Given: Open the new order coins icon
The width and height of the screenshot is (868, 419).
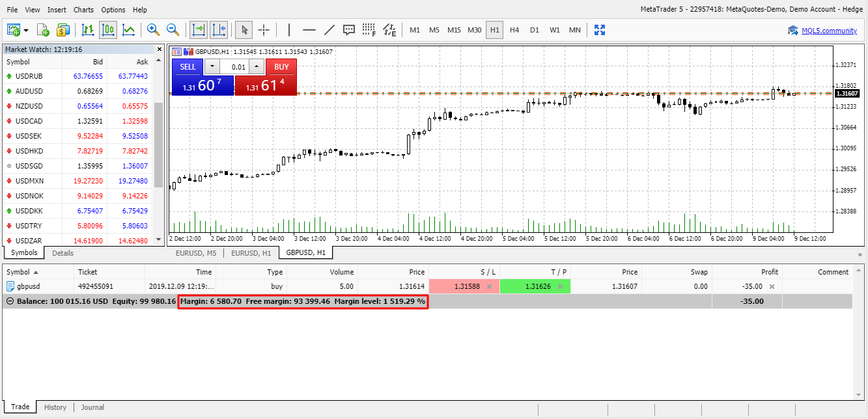Looking at the screenshot, I should coord(63,30).
